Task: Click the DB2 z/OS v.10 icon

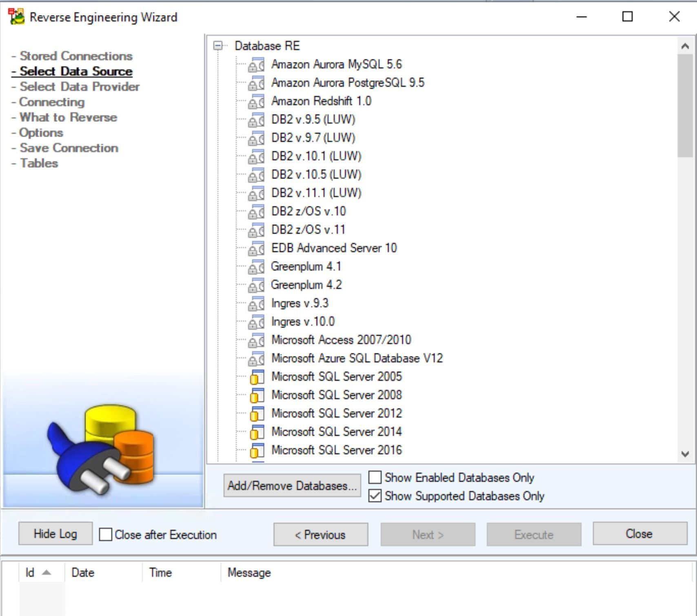Action: (x=256, y=211)
